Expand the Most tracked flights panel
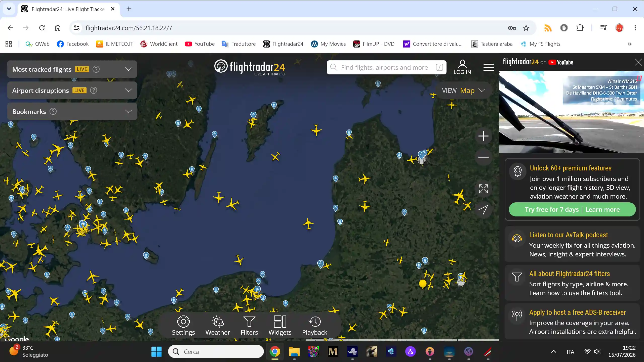The image size is (644, 362). tap(128, 69)
